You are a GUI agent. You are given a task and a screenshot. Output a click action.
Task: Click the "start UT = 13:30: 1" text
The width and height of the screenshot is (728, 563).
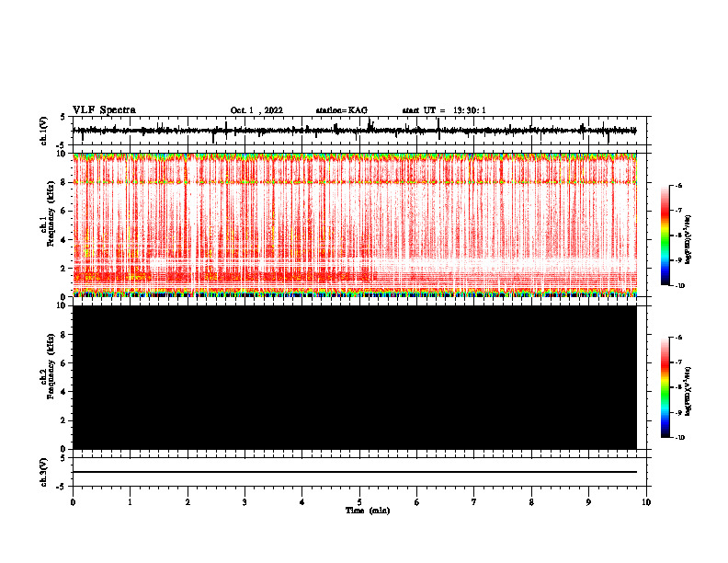point(444,110)
